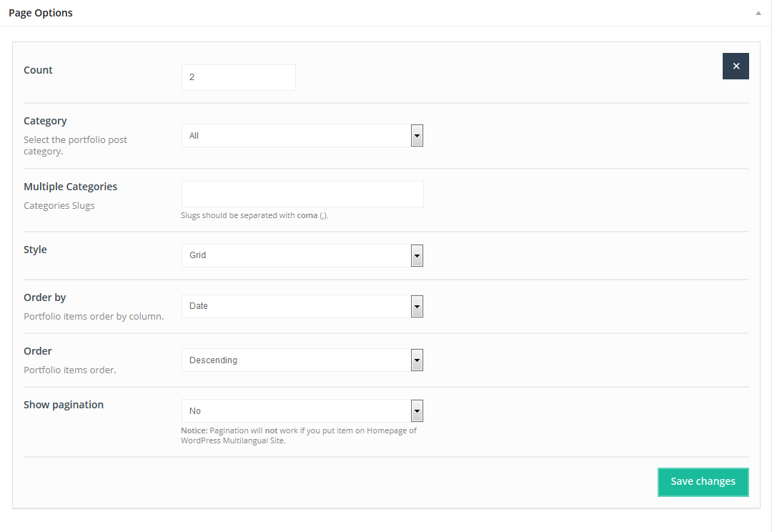Expand the Order by dropdown showing Date
The image size is (772, 532).
296,306
